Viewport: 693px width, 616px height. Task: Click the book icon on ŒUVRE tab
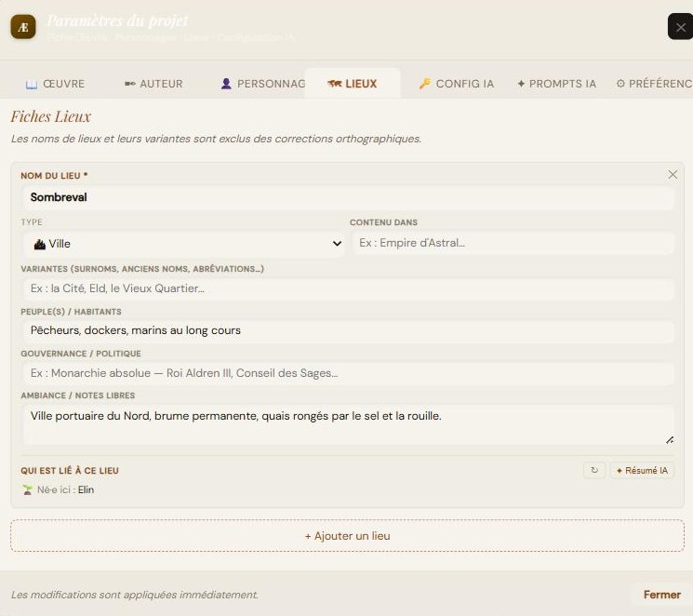tap(32, 84)
